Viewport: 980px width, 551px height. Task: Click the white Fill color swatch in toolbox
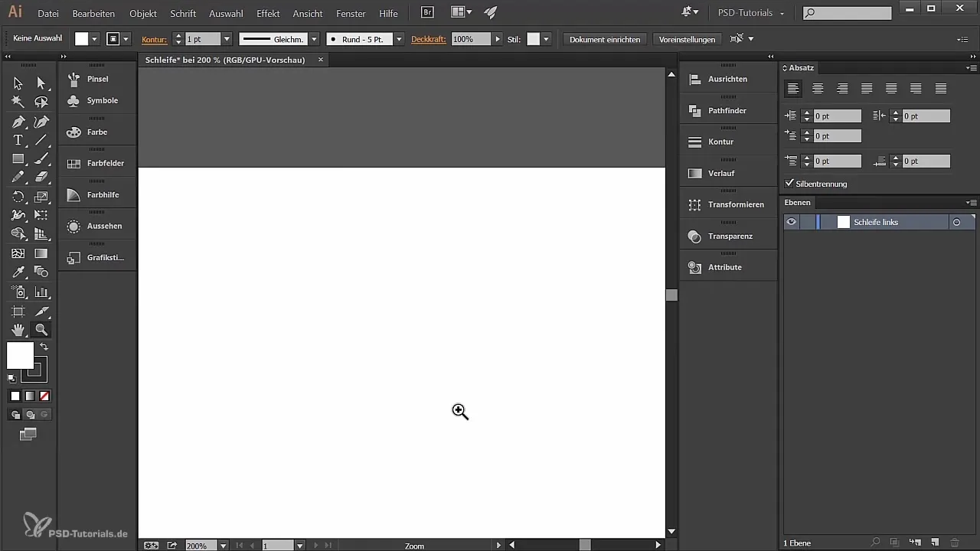[x=20, y=355]
